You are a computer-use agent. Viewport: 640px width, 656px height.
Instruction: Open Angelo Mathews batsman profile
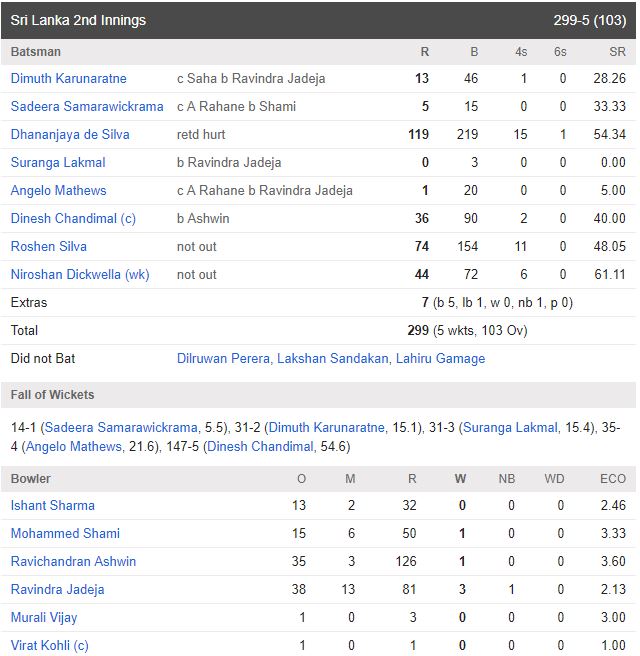58,190
